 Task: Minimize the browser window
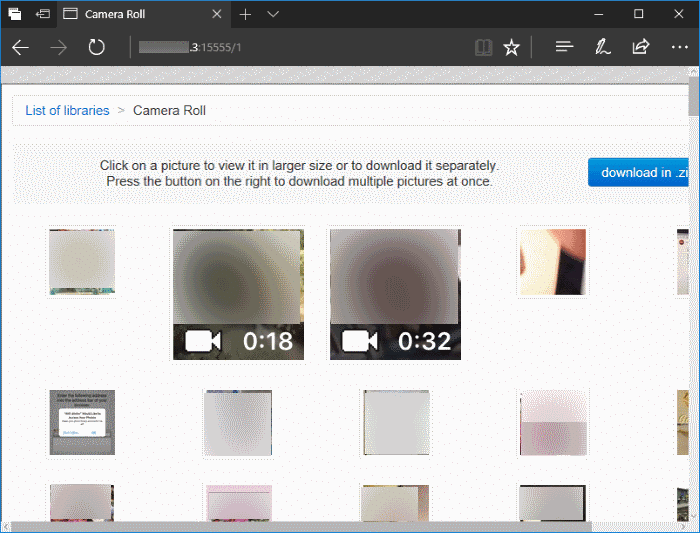[x=598, y=14]
